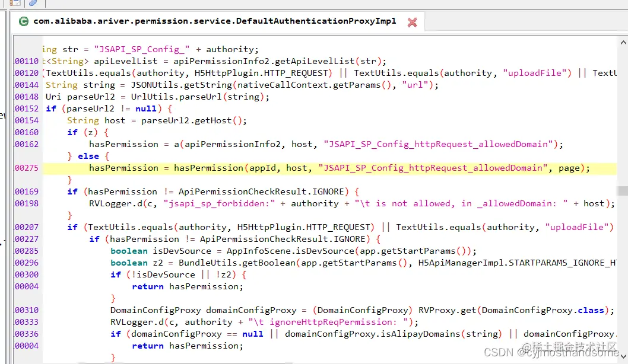Click the scrollbar down arrow
The height and width of the screenshot is (364, 628).
623,356
